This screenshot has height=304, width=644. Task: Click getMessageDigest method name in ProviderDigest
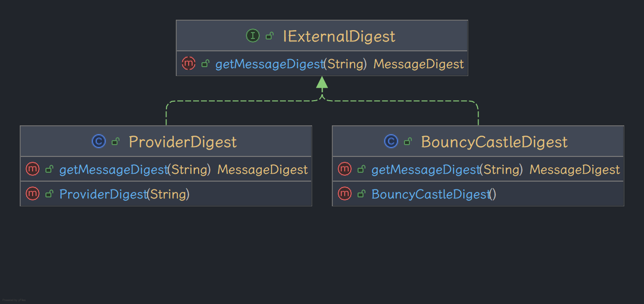coord(114,170)
